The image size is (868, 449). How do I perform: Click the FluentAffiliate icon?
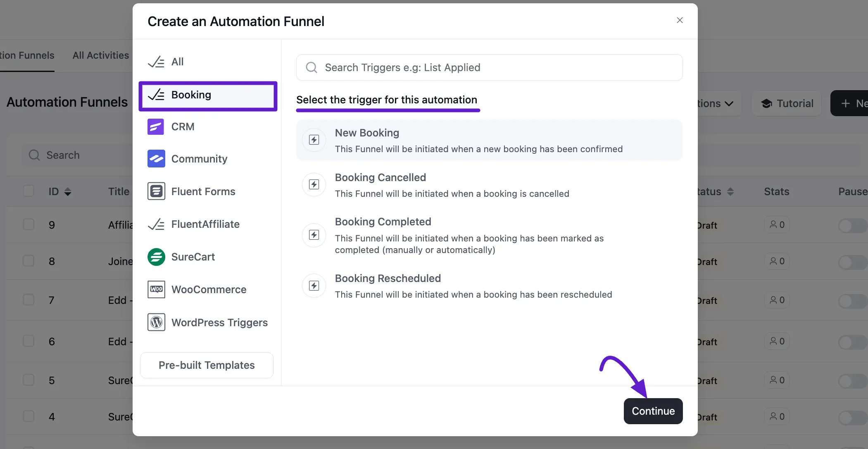coord(156,224)
